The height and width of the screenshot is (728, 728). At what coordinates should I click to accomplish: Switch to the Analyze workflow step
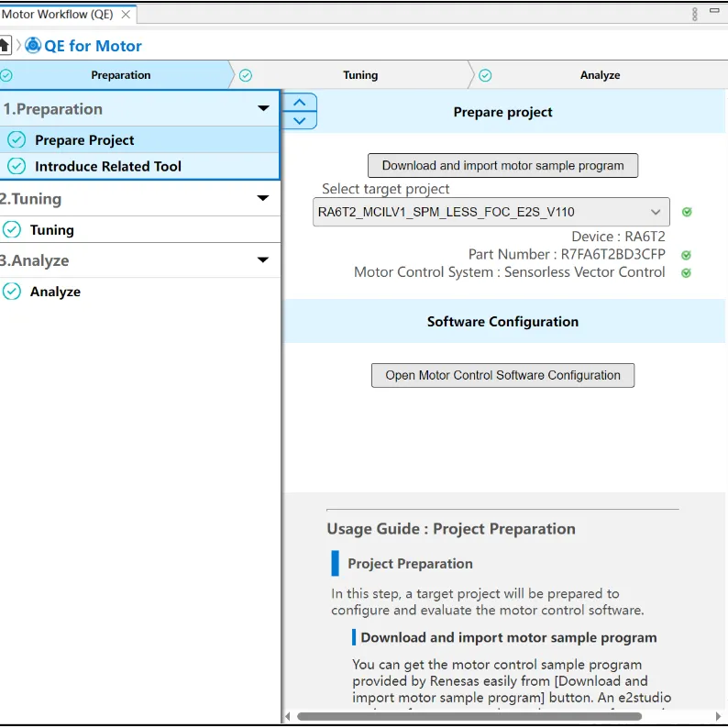point(600,75)
